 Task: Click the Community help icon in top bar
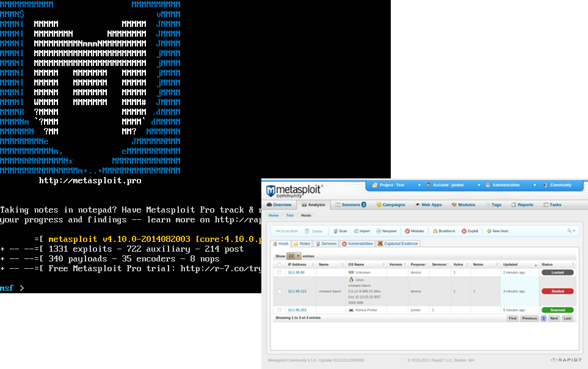[546, 185]
